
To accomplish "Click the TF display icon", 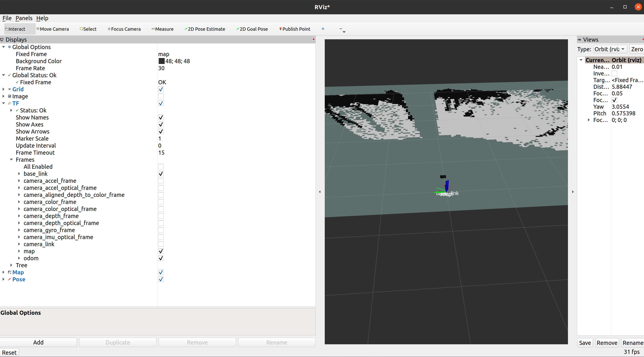I will coord(10,103).
